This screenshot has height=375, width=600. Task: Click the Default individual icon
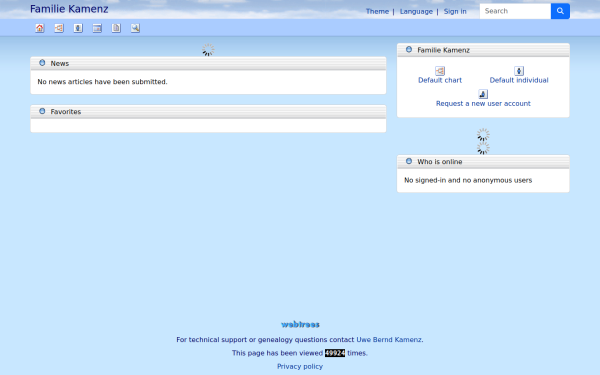tap(519, 71)
